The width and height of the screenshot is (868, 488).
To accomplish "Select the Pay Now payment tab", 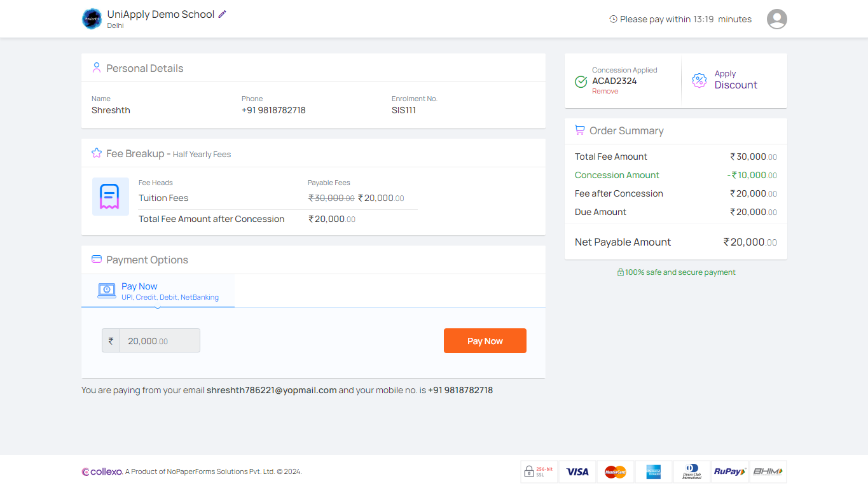I will pyautogui.click(x=158, y=291).
